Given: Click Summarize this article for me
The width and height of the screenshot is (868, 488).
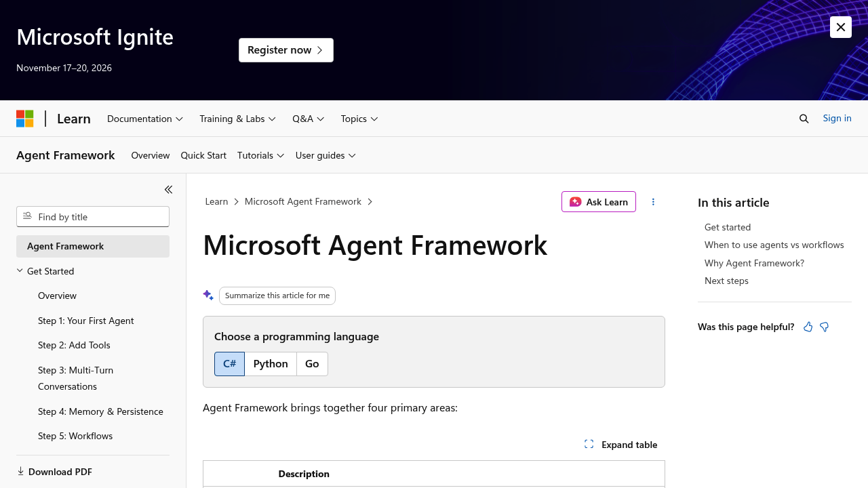Looking at the screenshot, I should click(x=277, y=296).
